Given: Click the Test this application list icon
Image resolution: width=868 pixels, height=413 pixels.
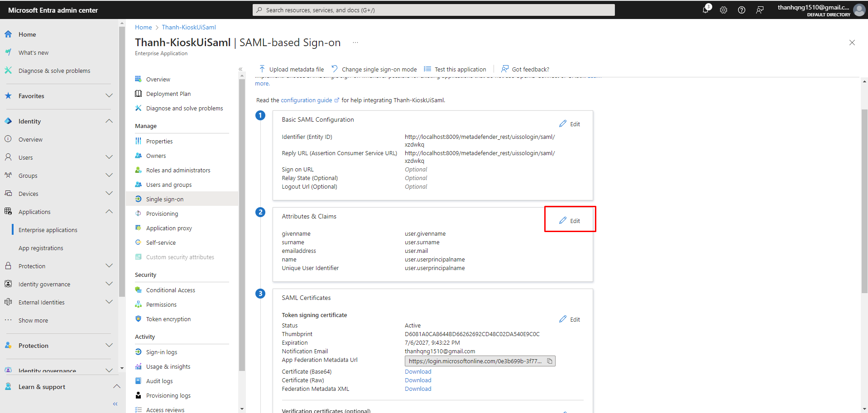Looking at the screenshot, I should point(427,69).
